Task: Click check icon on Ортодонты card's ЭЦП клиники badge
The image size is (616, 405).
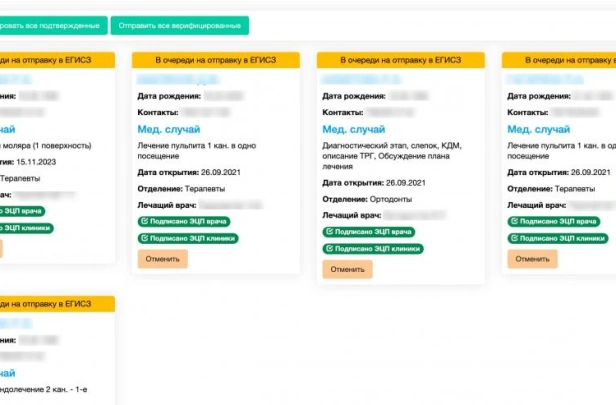Action: 329,249
